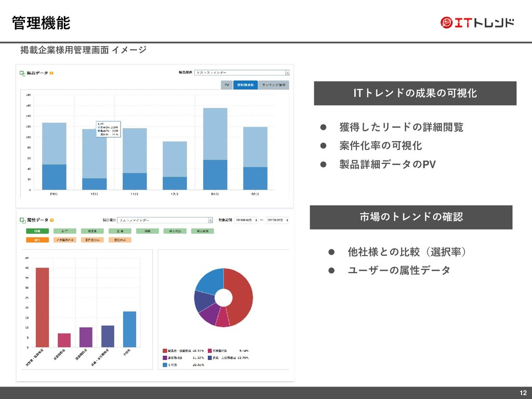The width and height of the screenshot is (532, 399).
Task: Click the dropdown arrow of the top 製品選択 box
Action: pyautogui.click(x=287, y=72)
